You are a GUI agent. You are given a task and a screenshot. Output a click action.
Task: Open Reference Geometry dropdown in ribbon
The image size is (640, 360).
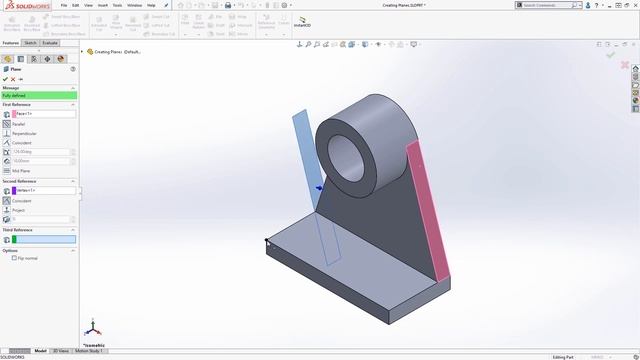click(x=267, y=34)
